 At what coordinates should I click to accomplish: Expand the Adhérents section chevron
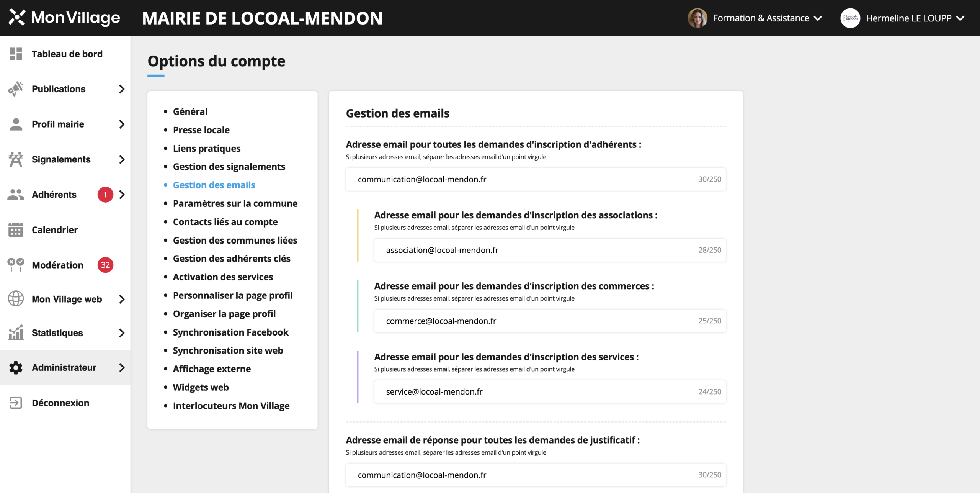[122, 195]
